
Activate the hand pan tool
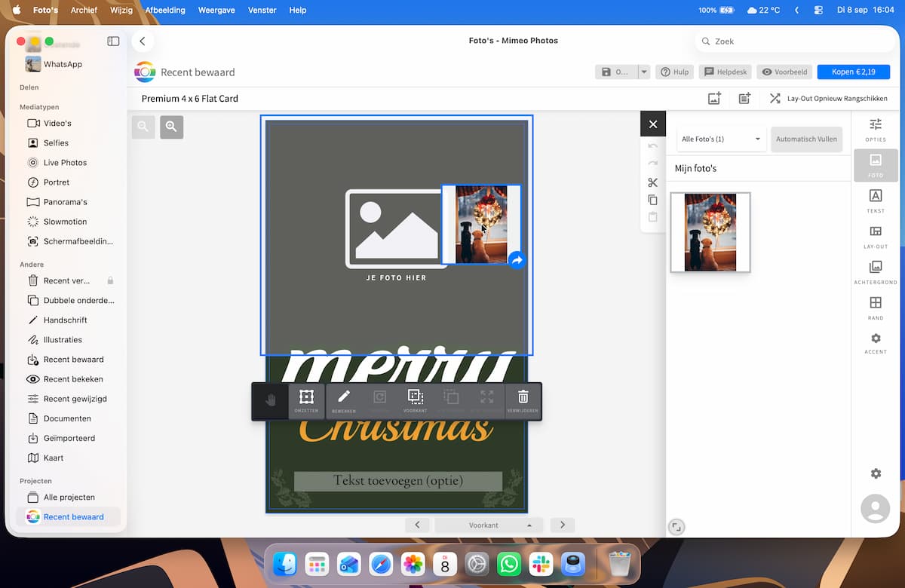[x=270, y=401]
